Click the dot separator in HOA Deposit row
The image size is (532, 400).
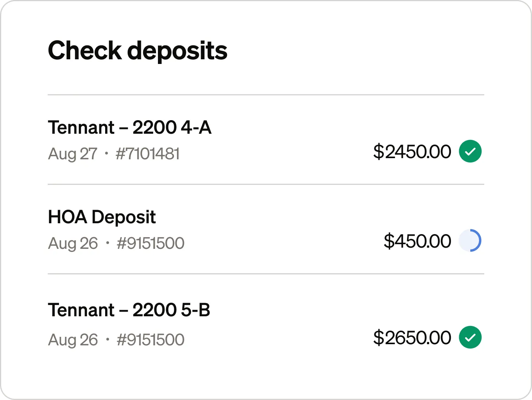[x=107, y=243]
